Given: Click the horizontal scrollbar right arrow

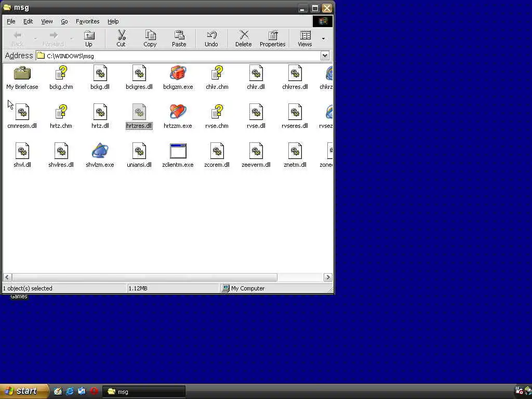Looking at the screenshot, I should [328, 277].
